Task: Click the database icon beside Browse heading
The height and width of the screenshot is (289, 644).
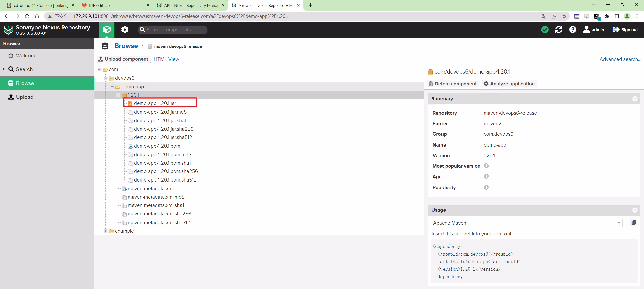Action: (105, 46)
